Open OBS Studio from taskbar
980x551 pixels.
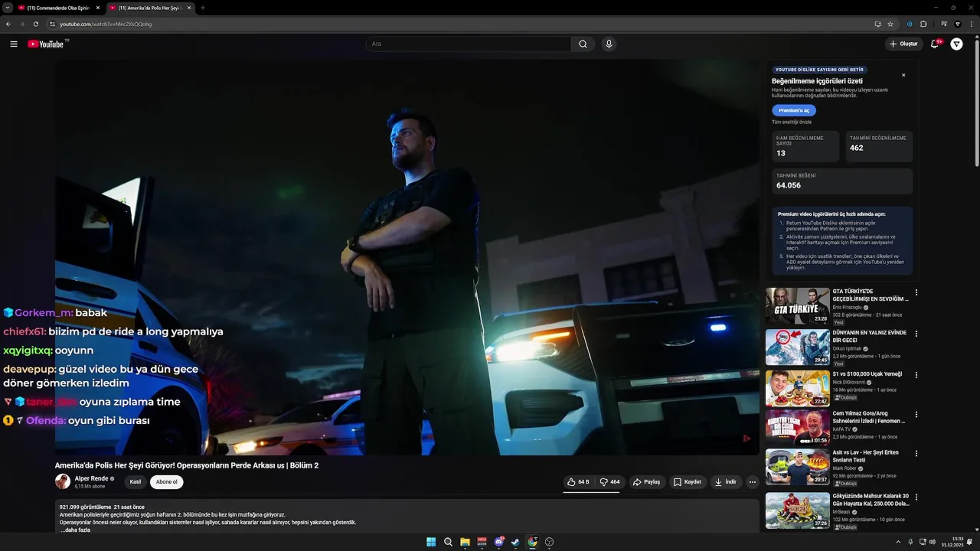pos(549,542)
